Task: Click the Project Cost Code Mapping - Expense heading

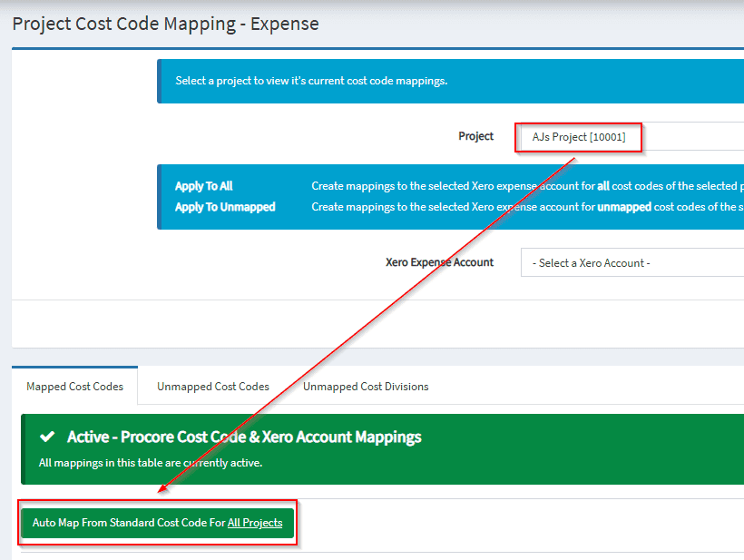Action: [x=165, y=24]
